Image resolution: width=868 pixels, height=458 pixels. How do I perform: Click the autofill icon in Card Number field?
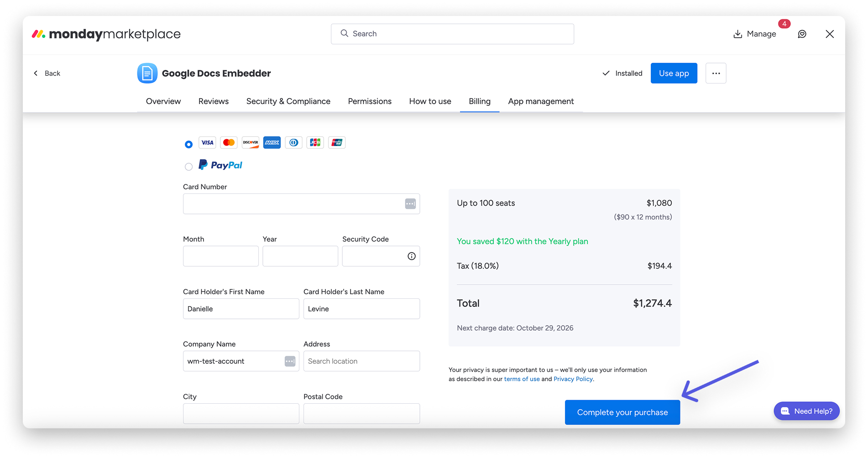tap(410, 204)
